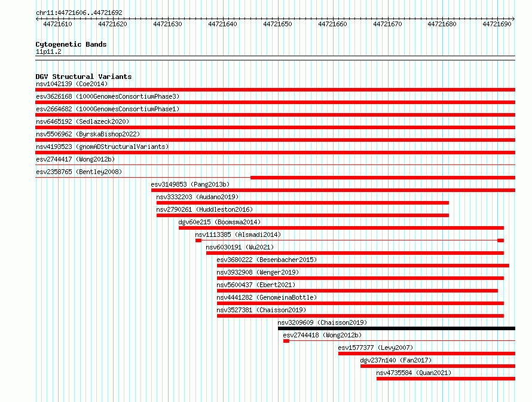Click ruler position 44721690
532x402 pixels.
[497, 24]
